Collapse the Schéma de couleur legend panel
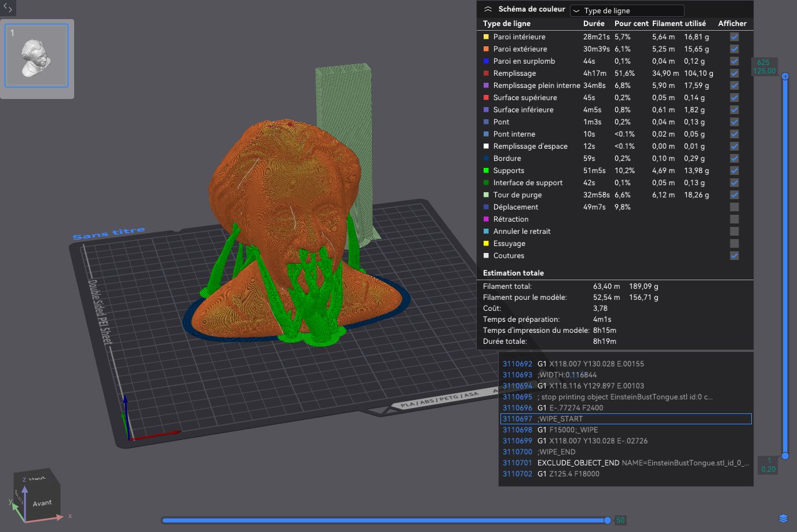 (488, 9)
